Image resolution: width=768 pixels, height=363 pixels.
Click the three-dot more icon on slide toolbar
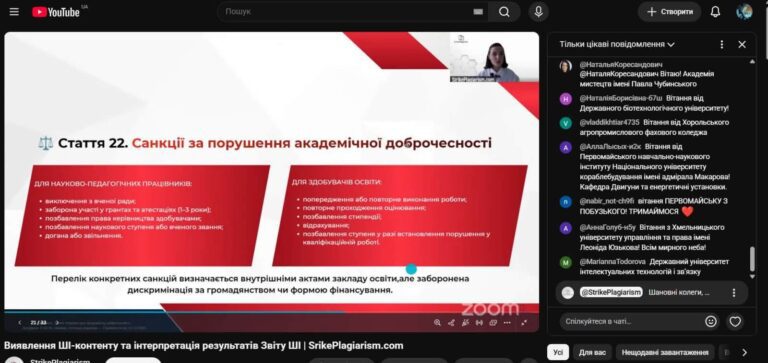point(507,322)
